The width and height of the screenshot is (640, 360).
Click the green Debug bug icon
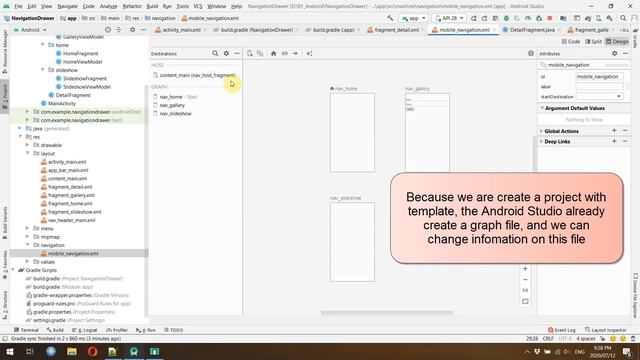click(506, 18)
